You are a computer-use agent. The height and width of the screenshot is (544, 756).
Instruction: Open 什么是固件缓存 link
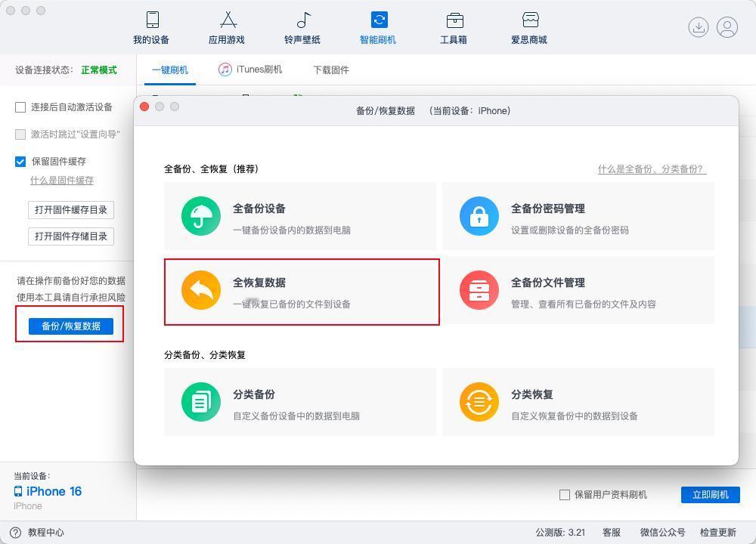click(62, 181)
